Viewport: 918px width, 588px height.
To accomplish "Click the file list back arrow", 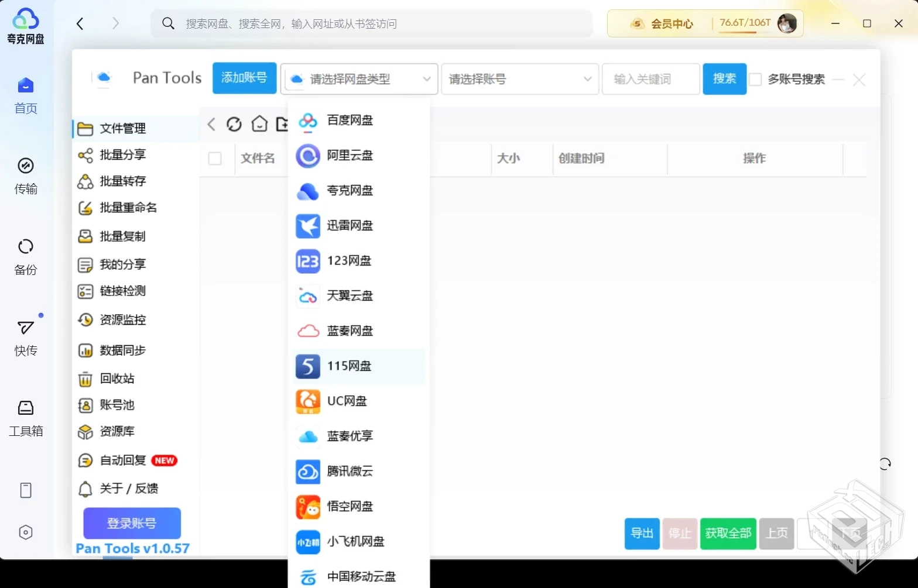I will pos(212,124).
